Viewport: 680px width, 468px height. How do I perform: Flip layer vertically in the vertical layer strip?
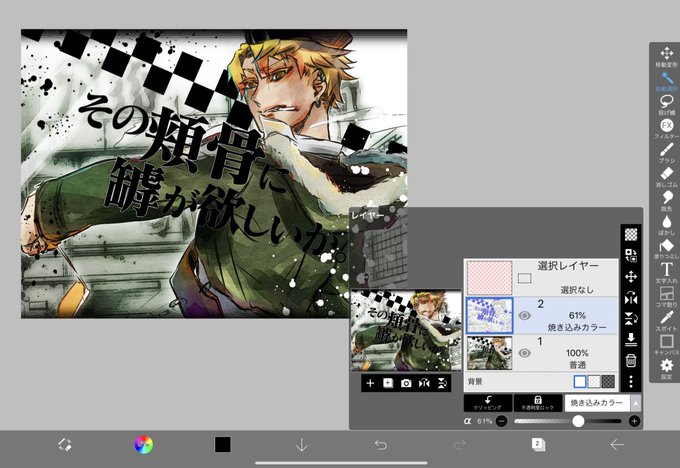click(x=631, y=319)
